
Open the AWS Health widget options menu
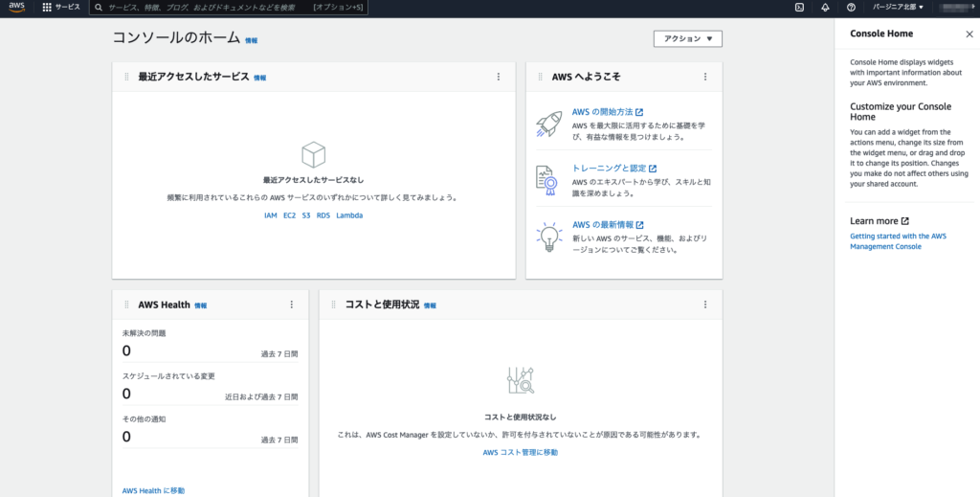(291, 305)
